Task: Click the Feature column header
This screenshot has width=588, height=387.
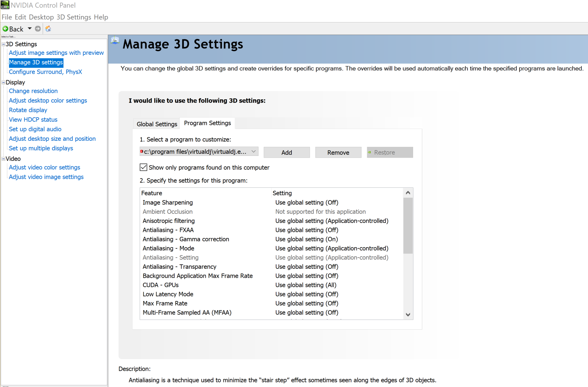Action: [x=206, y=193]
